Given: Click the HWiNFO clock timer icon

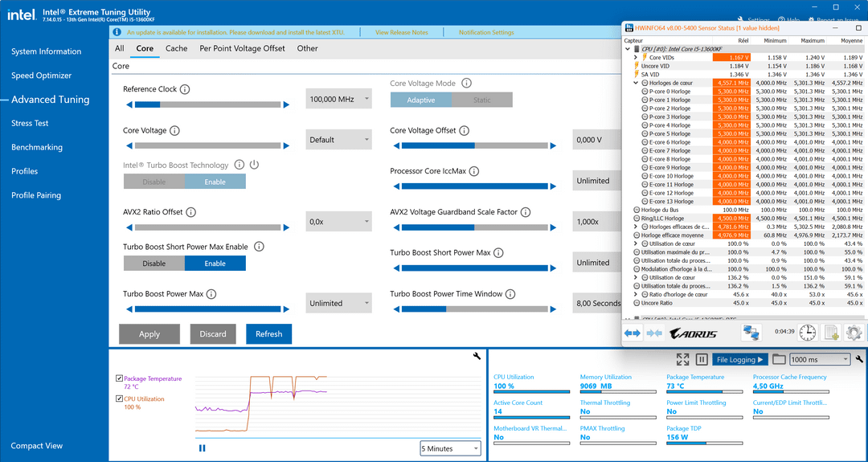Looking at the screenshot, I should 807,333.
